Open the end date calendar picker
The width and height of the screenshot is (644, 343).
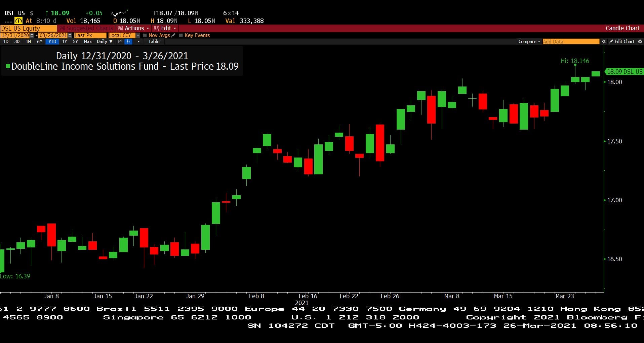tap(70, 35)
